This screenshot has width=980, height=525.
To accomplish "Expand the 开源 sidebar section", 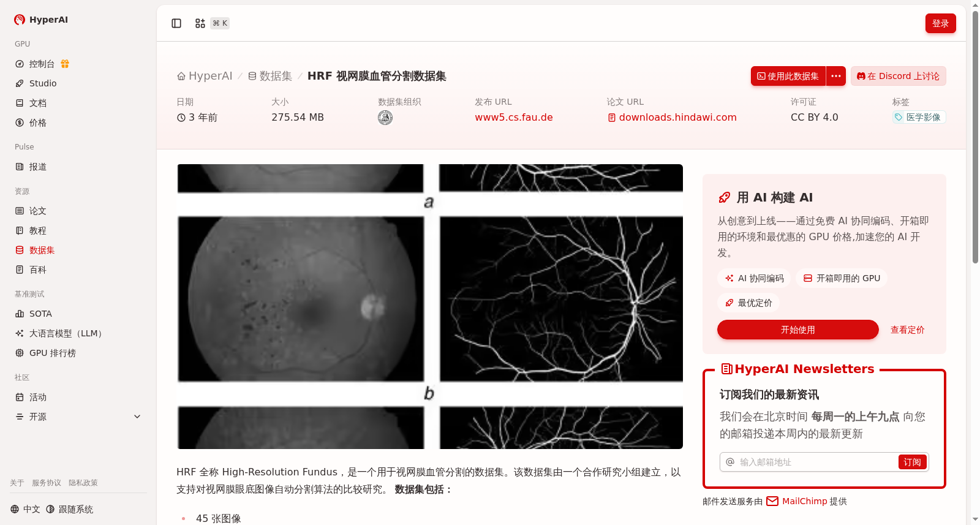I will coord(78,417).
